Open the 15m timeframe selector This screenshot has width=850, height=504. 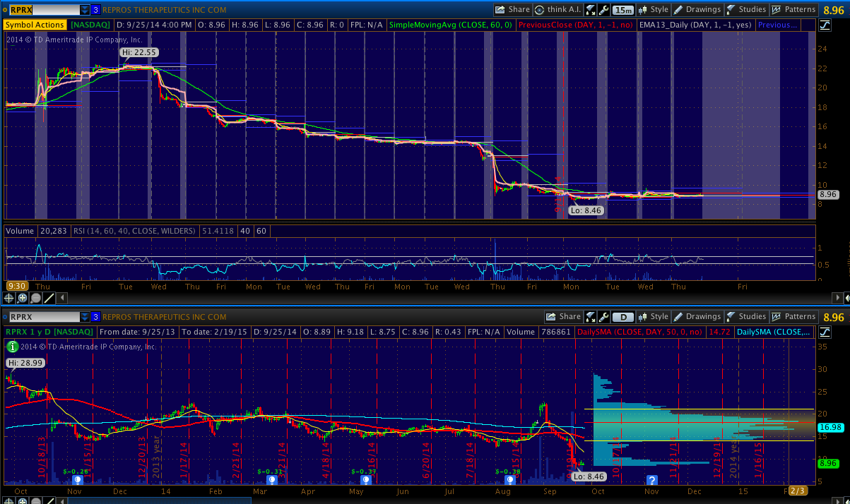(623, 10)
